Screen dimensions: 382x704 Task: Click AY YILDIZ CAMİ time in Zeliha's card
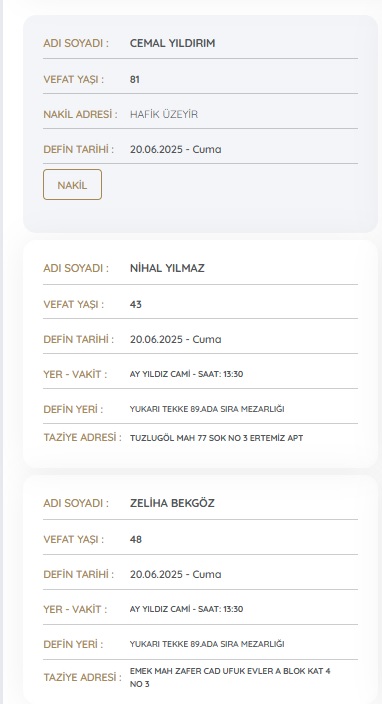pos(186,609)
